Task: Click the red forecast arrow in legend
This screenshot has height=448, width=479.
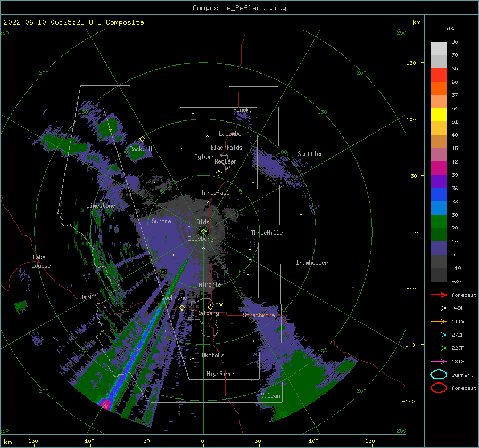Action: click(x=439, y=295)
